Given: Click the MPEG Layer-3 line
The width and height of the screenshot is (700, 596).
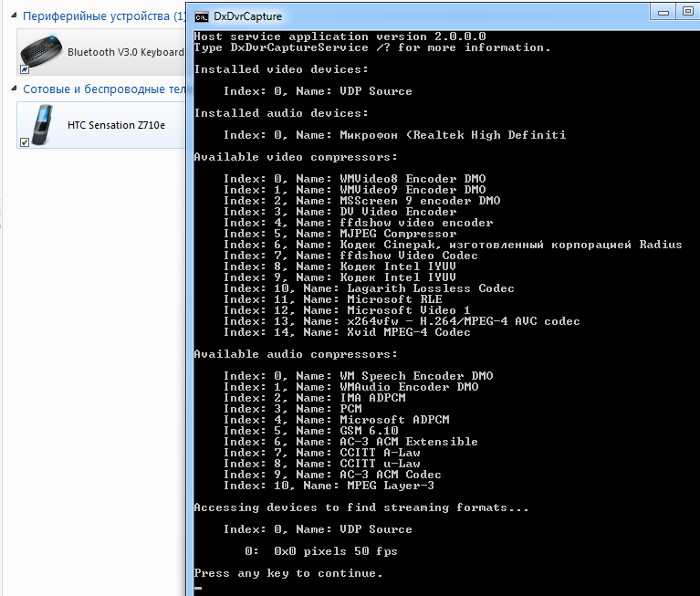Looking at the screenshot, I should click(x=329, y=486).
